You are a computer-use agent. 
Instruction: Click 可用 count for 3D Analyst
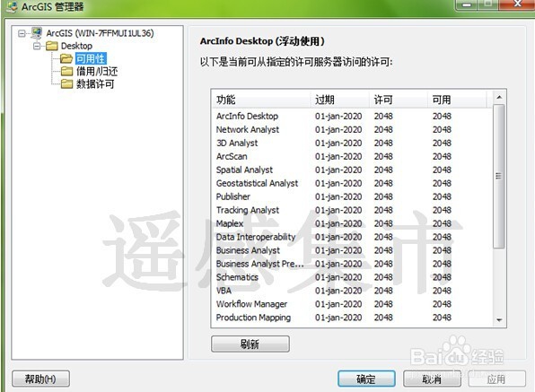pyautogui.click(x=443, y=143)
